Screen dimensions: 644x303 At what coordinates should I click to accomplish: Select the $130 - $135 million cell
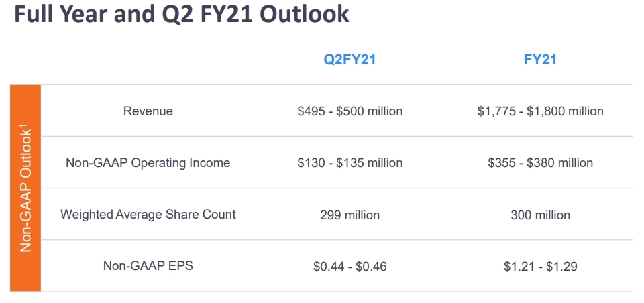click(350, 163)
